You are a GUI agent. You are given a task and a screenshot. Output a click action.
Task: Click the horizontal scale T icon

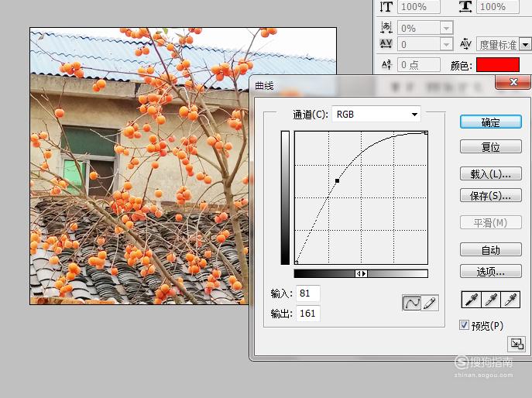(465, 6)
